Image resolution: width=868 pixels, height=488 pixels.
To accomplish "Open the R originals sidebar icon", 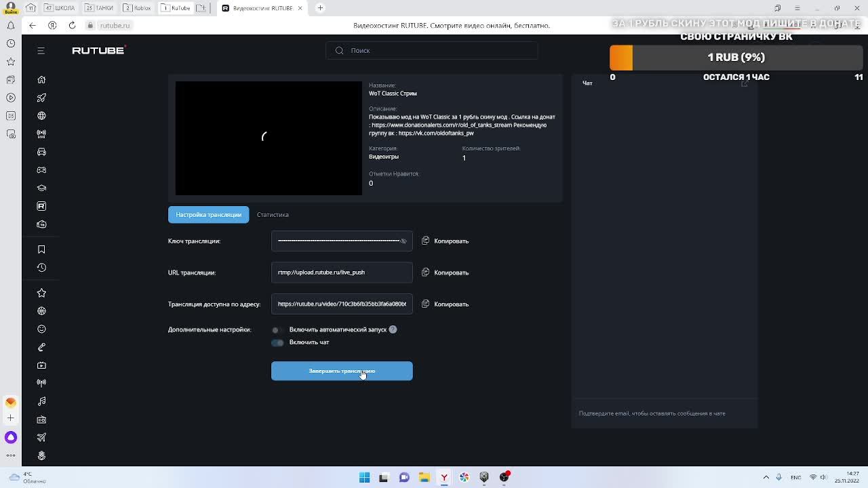I will coord(41,206).
